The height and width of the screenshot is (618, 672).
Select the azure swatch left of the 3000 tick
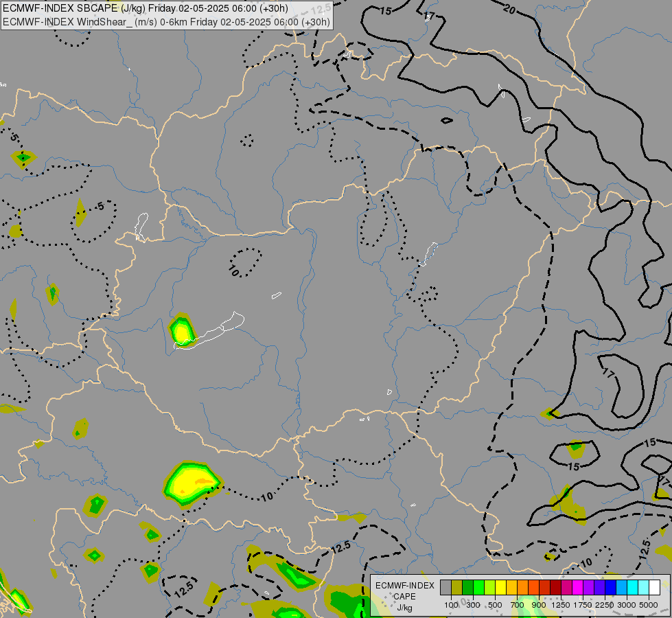pos(622,587)
